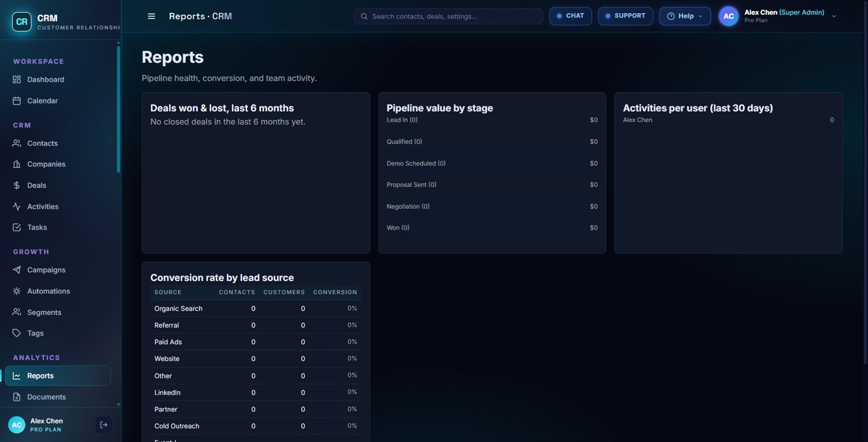The image size is (868, 442).
Task: Click the Tasks checkbox icon
Action: coord(17,228)
